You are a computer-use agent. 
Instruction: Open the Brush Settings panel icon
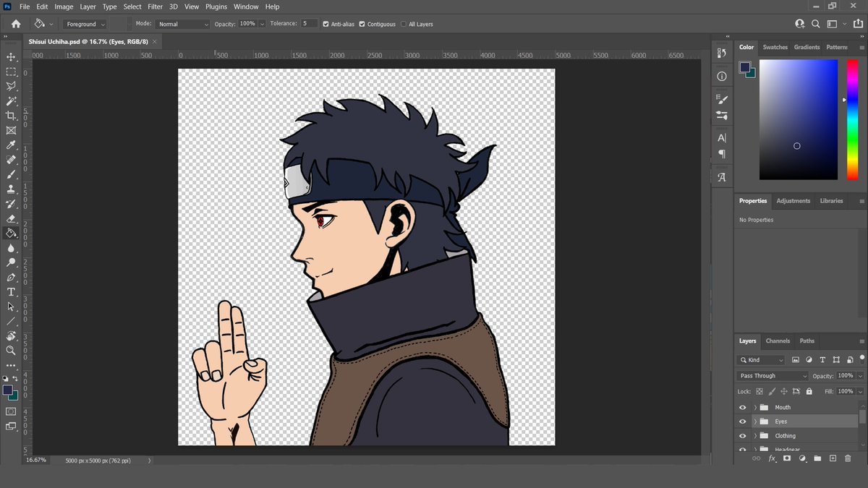(x=721, y=98)
